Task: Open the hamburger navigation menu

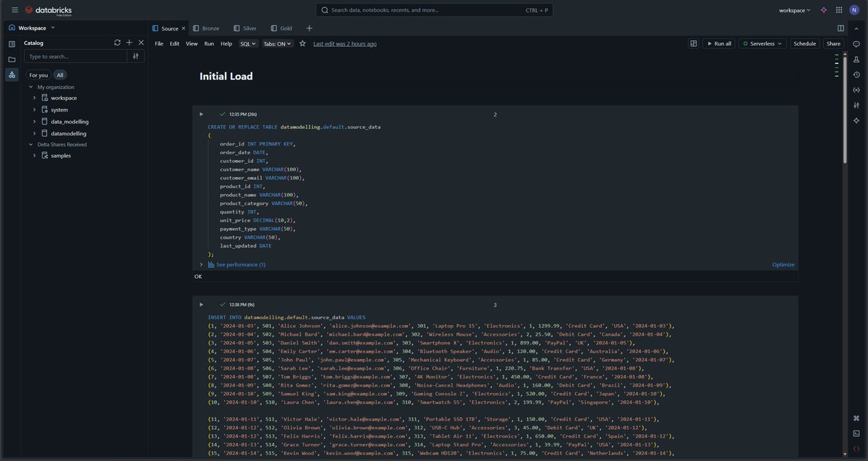Action: 14,10
